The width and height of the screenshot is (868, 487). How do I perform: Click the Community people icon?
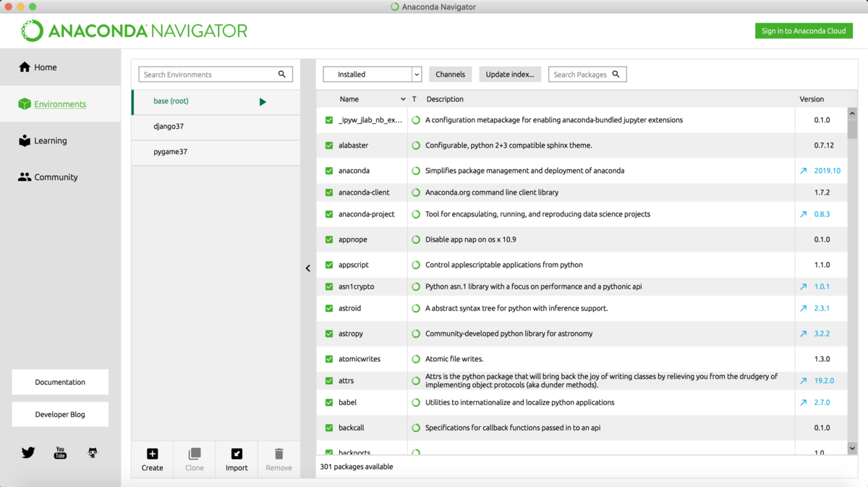tap(25, 177)
